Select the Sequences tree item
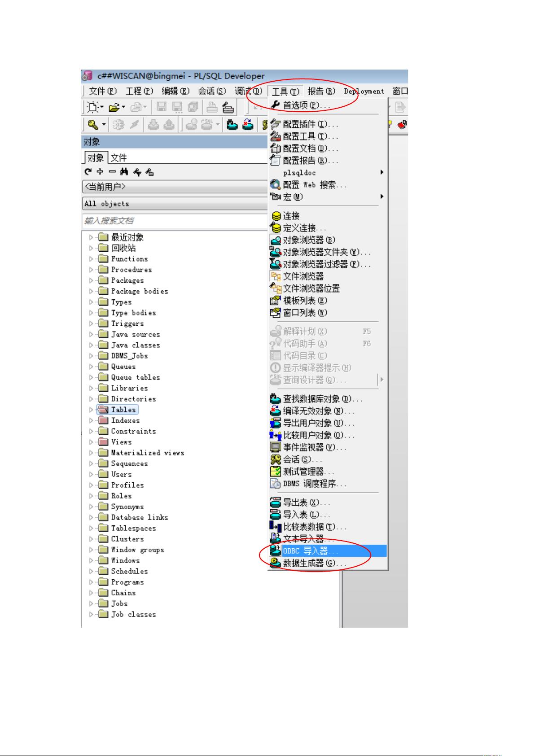Screen dimensions: 535x756 click(x=129, y=463)
